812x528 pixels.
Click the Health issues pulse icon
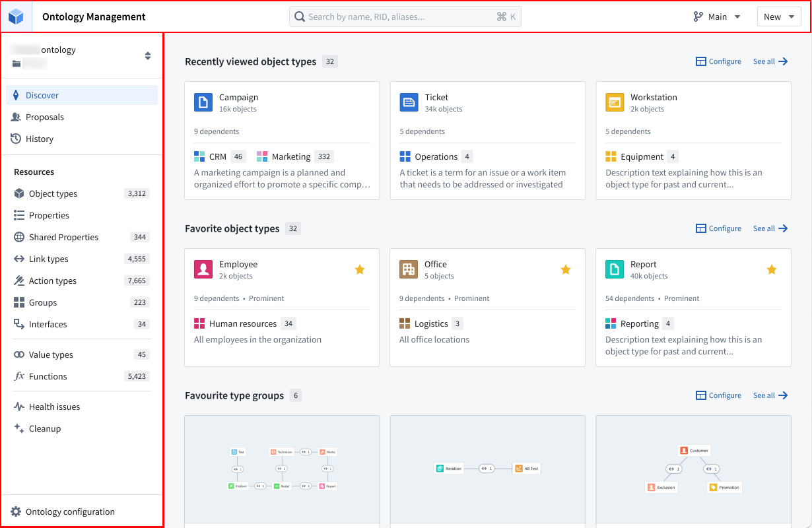click(19, 407)
